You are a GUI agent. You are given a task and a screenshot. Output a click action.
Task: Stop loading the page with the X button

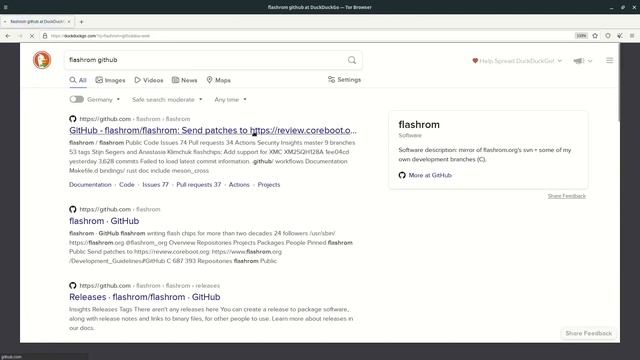(32, 36)
